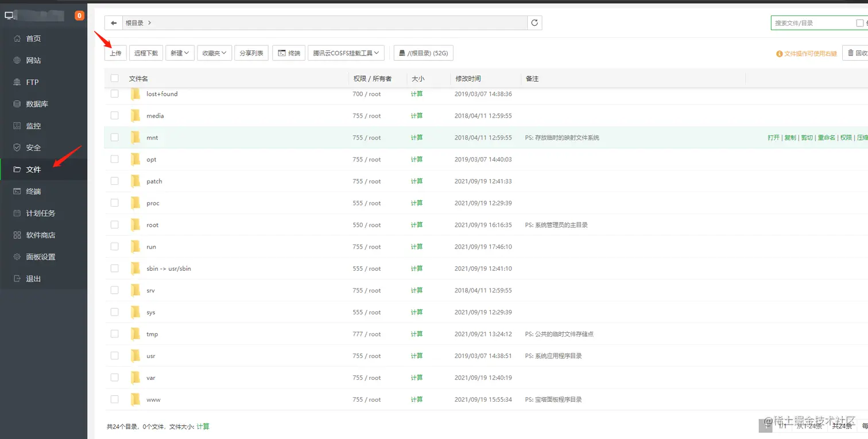Click the tmp folder icon

pos(135,334)
